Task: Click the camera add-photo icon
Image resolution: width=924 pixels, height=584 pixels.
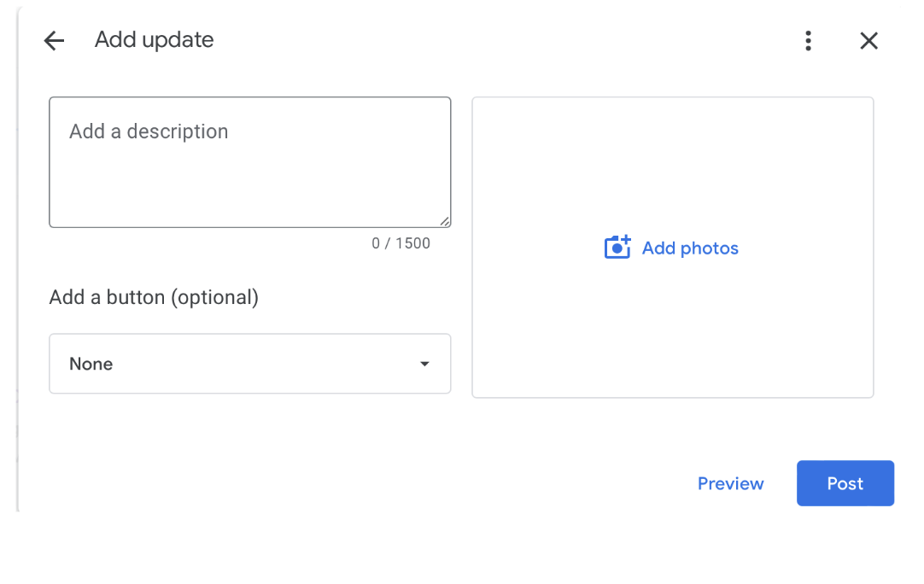Action: 617,248
